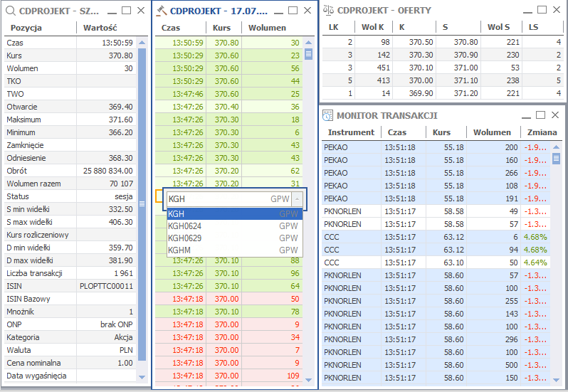Sort Monitor Transakcji by Instrument column
The width and height of the screenshot is (568, 392).
click(351, 132)
